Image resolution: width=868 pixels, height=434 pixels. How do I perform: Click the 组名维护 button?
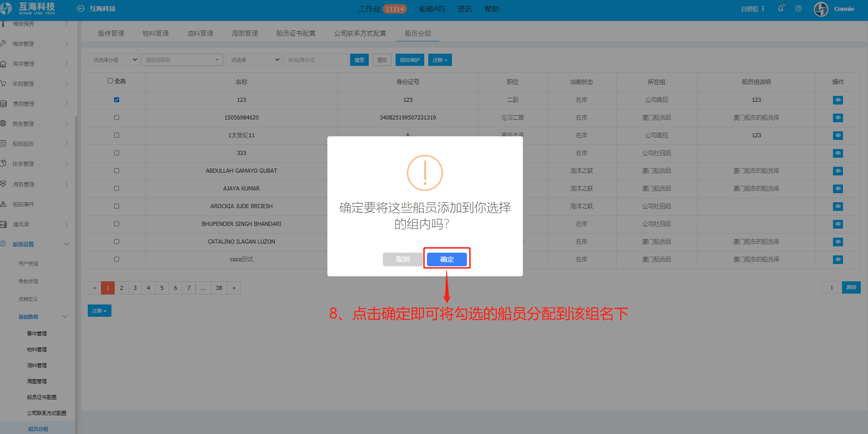410,60
